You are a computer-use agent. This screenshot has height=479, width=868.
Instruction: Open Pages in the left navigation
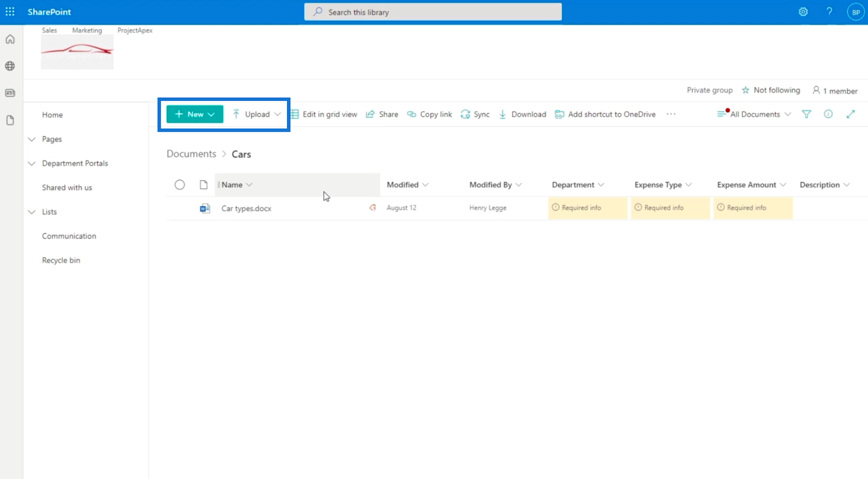(52, 139)
